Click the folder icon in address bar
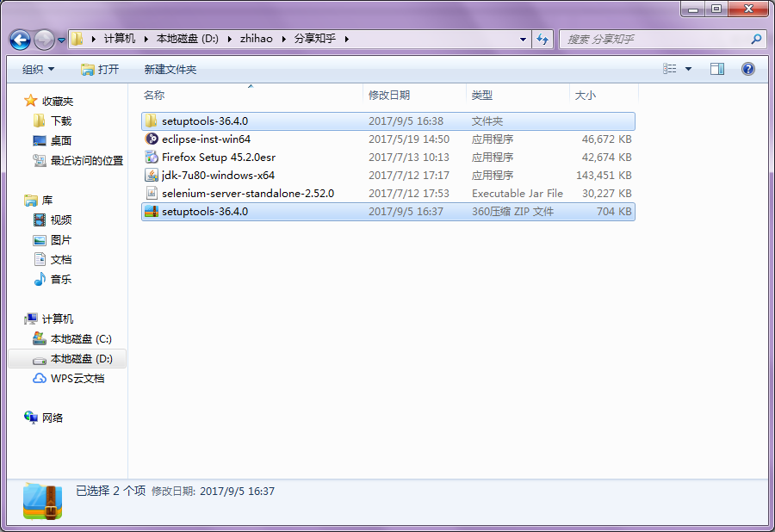The width and height of the screenshot is (775, 532). [x=77, y=39]
